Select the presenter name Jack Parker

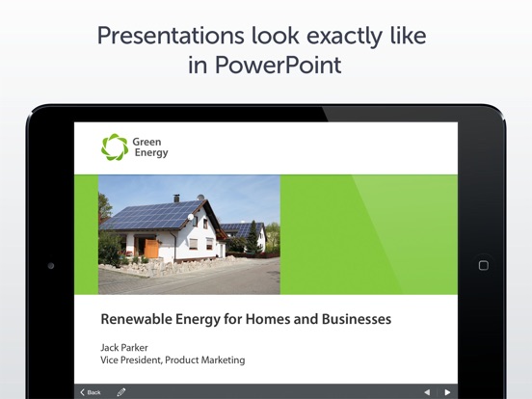point(124,347)
